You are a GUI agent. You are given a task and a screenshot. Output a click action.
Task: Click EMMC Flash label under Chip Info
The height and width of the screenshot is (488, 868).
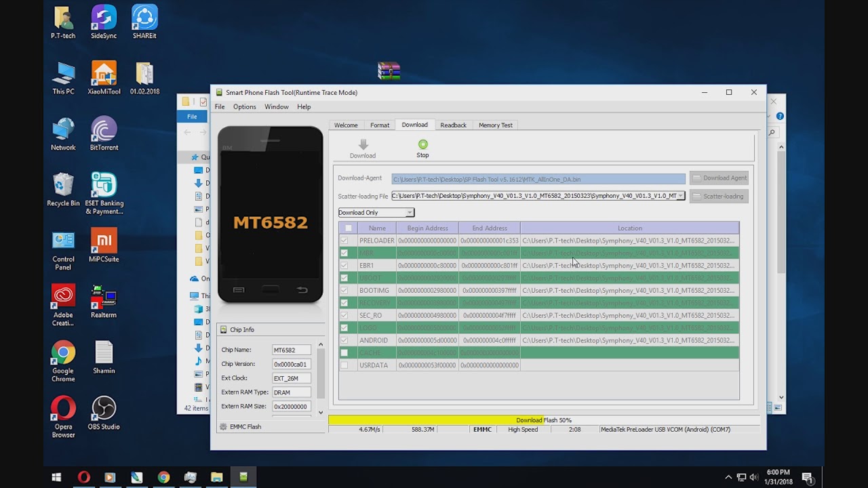pos(245,427)
